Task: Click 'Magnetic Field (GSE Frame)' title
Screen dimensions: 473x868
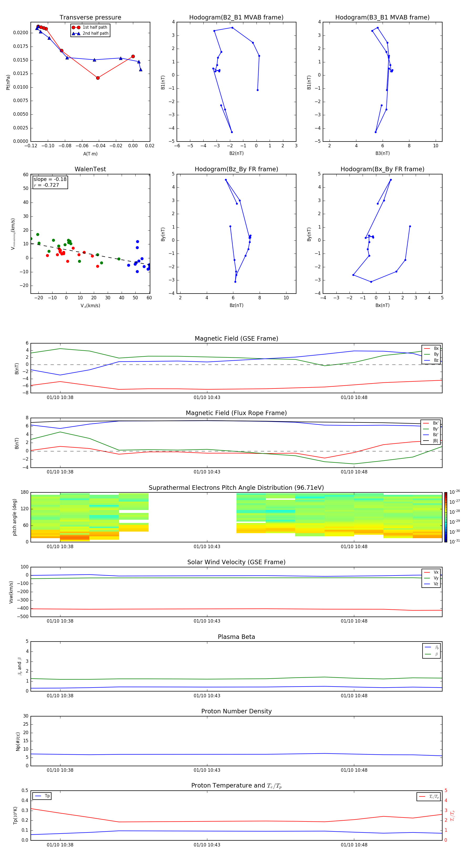Action: click(236, 339)
